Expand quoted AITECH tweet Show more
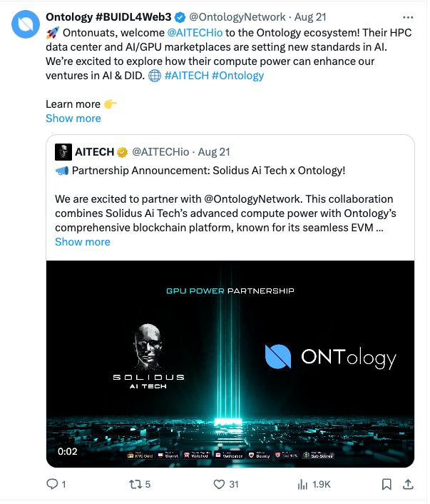The image size is (430, 504). [x=83, y=243]
